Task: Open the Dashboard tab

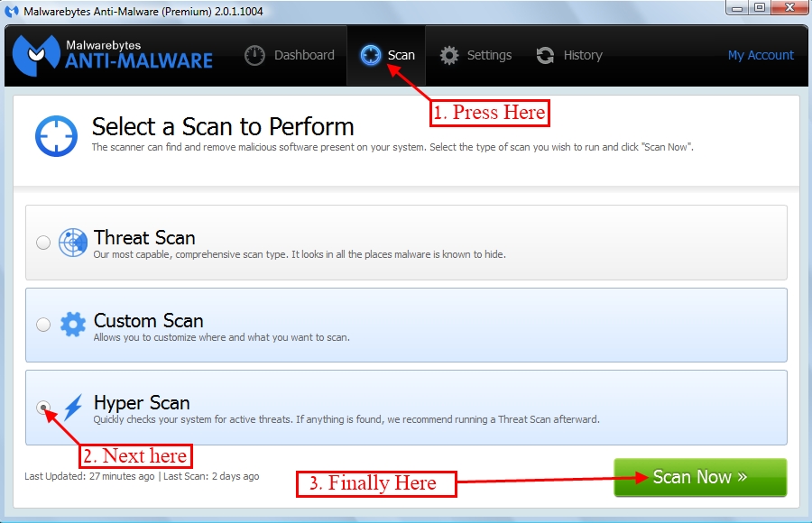Action: [x=303, y=55]
